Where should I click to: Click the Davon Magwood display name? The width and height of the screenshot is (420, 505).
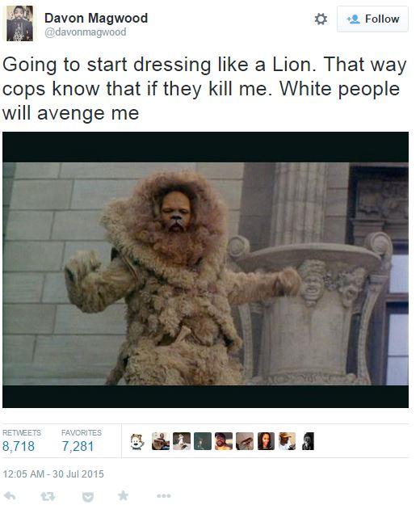pyautogui.click(x=96, y=18)
